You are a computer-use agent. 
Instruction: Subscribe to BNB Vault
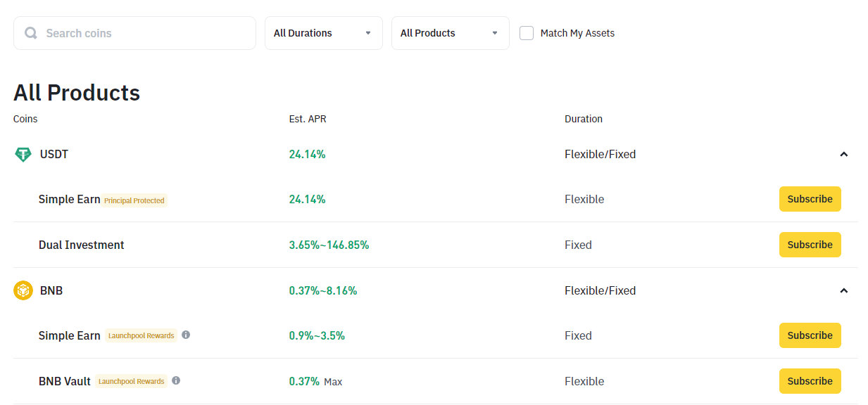[x=810, y=381]
